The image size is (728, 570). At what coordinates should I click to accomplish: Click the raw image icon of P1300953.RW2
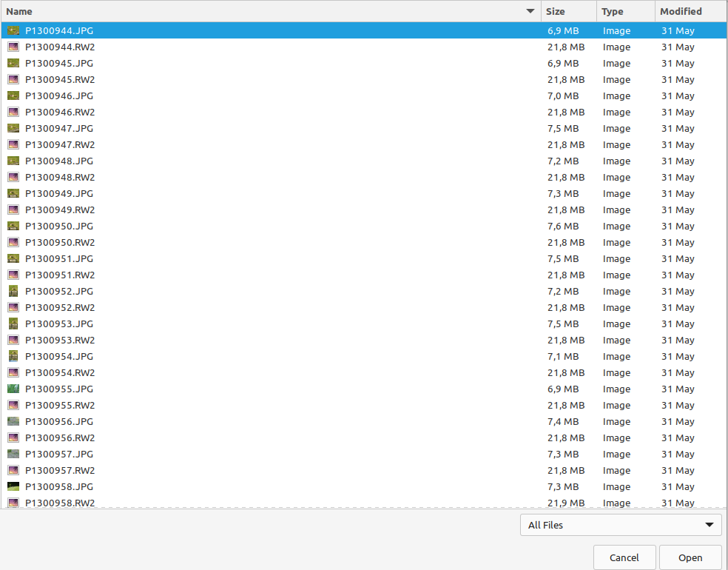(13, 340)
